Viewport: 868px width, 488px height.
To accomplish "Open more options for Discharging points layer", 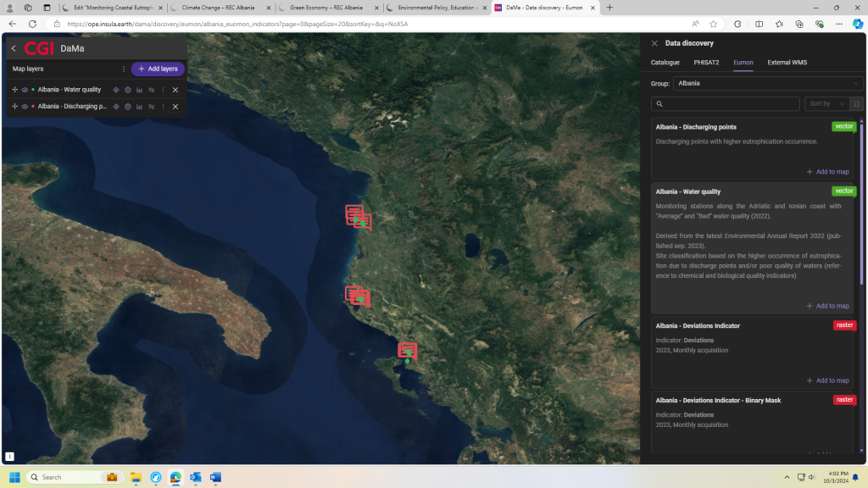I will [164, 107].
